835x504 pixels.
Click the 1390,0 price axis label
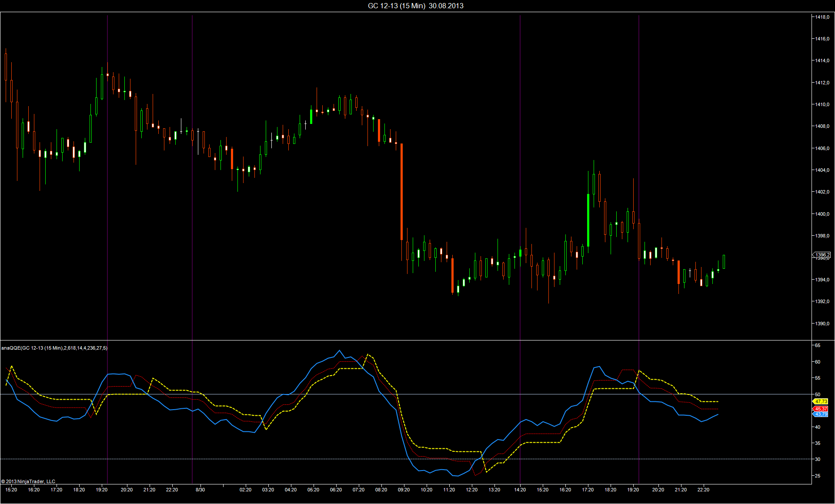point(822,324)
